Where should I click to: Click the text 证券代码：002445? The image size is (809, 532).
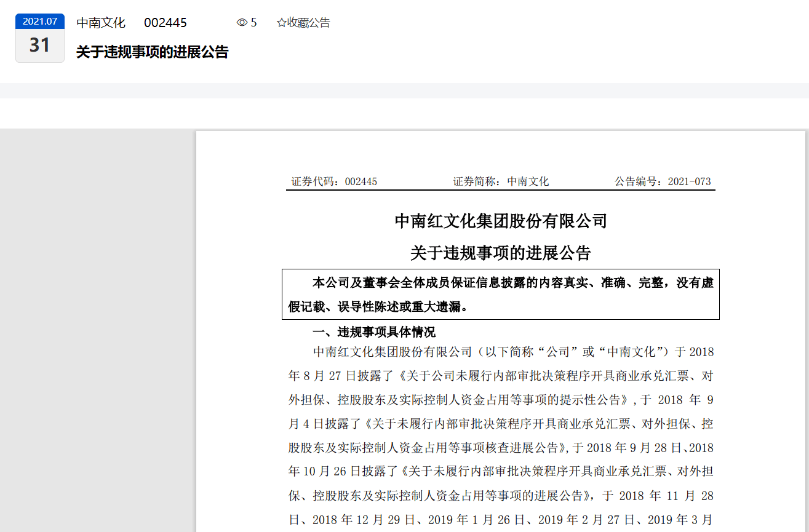[x=334, y=181]
